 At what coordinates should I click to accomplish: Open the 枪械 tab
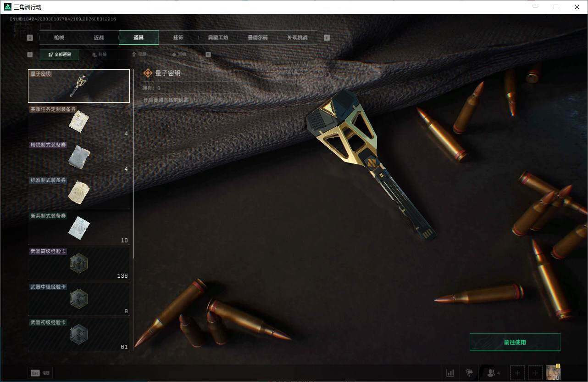59,38
